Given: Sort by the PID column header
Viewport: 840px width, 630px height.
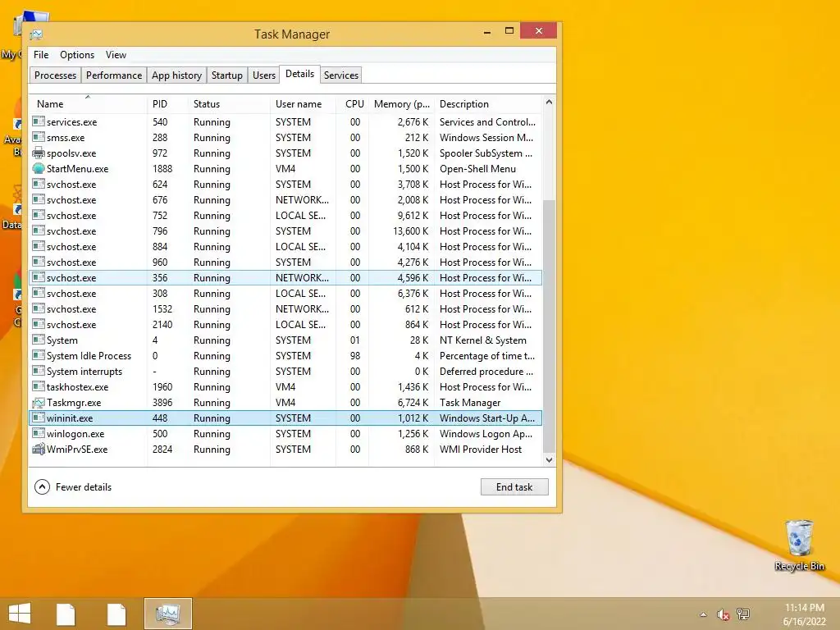Looking at the screenshot, I should point(167,104).
